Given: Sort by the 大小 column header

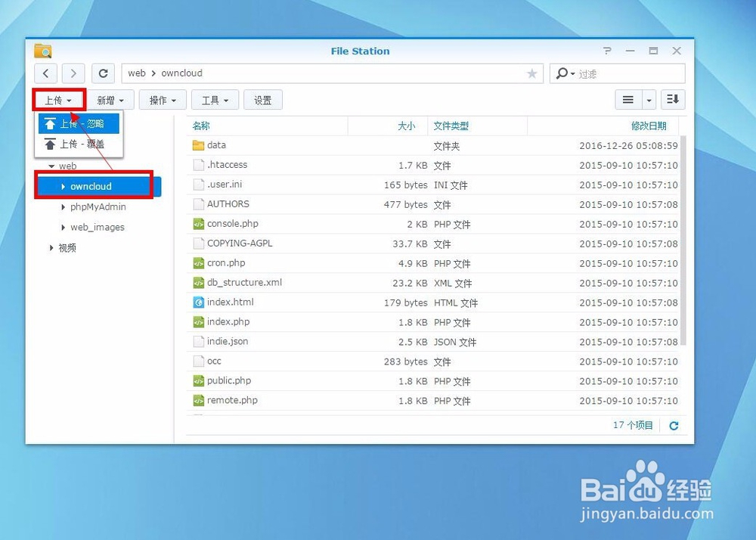Looking at the screenshot, I should (406, 126).
